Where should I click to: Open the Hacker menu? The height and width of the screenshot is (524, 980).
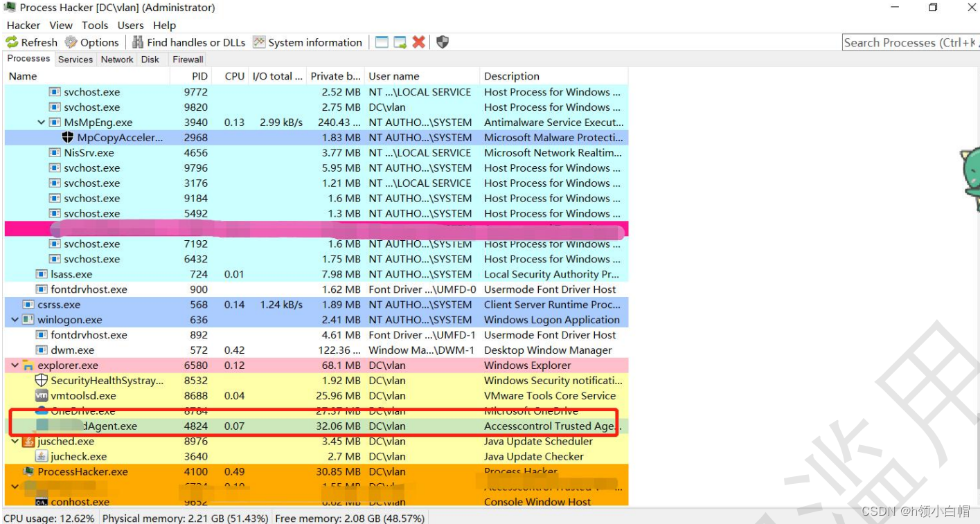(24, 25)
